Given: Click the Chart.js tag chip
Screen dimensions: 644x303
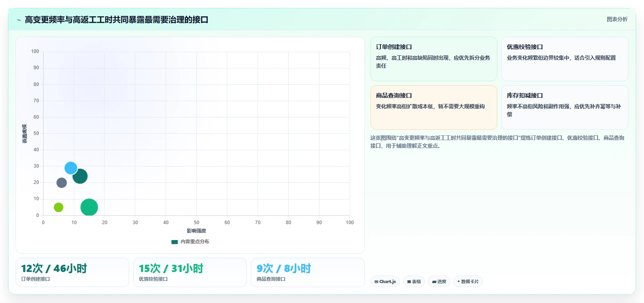Looking at the screenshot, I should [x=385, y=281].
